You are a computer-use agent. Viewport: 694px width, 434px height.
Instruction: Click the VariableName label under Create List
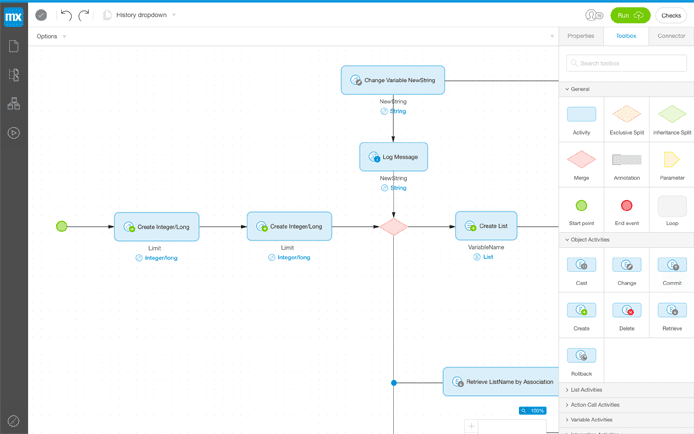pos(486,247)
